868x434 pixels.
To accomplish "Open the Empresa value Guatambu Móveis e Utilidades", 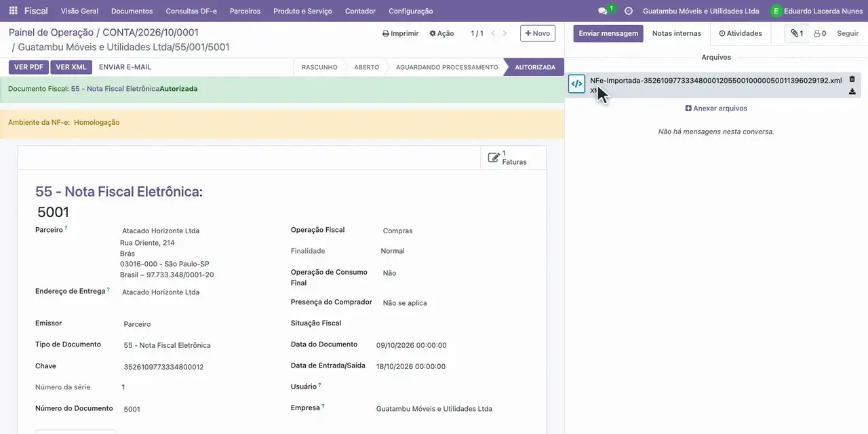I will (x=434, y=409).
